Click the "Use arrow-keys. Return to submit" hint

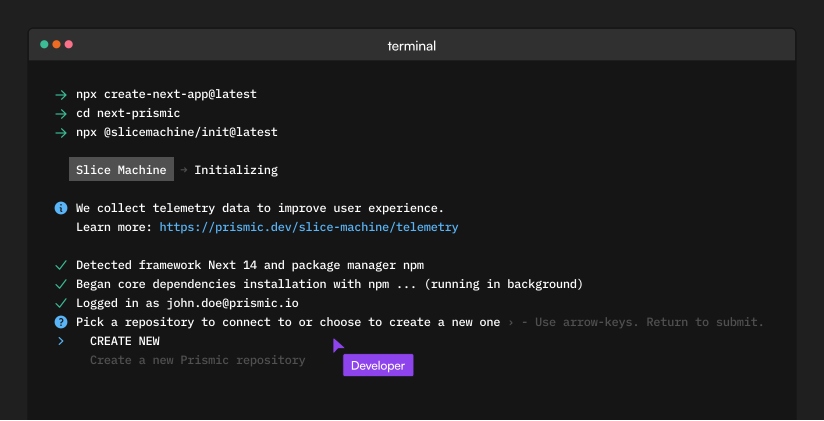(x=649, y=322)
